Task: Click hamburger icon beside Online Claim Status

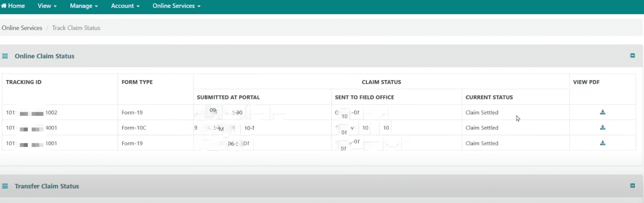Action: (5, 56)
